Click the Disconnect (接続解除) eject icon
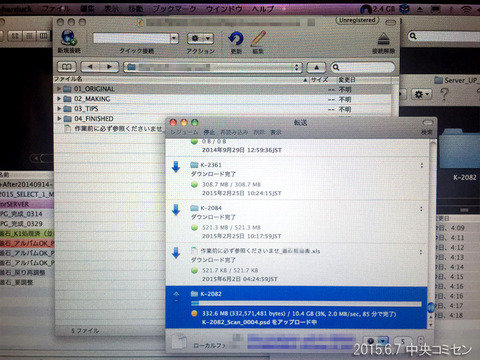Screen dimensions: 480x360 coord(384,39)
